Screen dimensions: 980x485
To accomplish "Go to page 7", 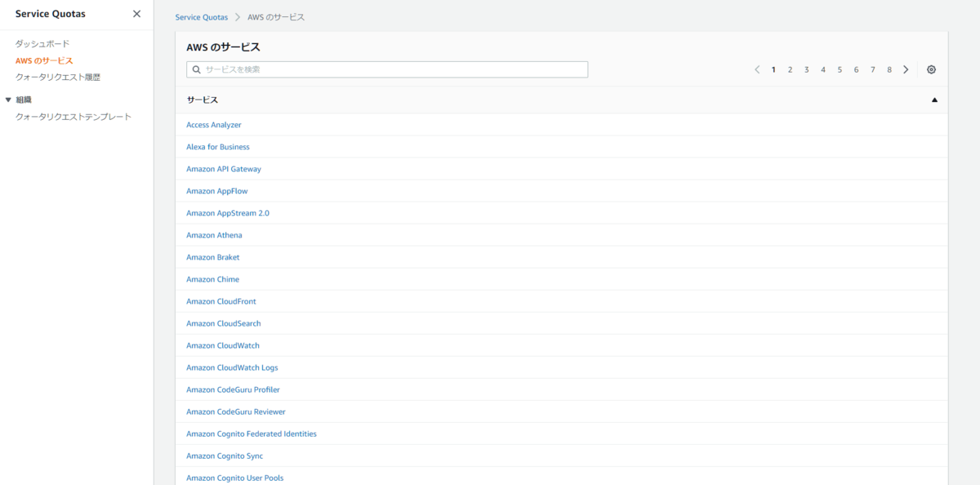I will 873,69.
